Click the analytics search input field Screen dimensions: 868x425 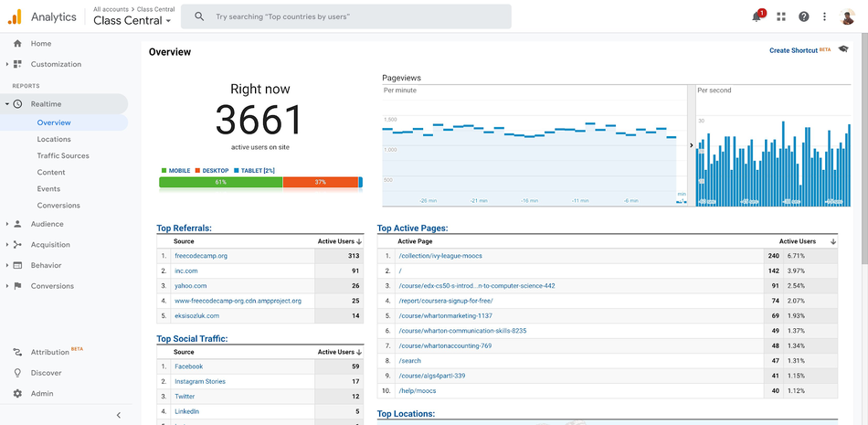(346, 16)
